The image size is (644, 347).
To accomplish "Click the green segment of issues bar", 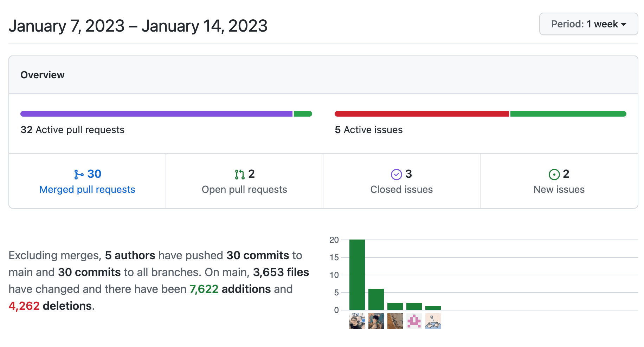I will tap(568, 114).
